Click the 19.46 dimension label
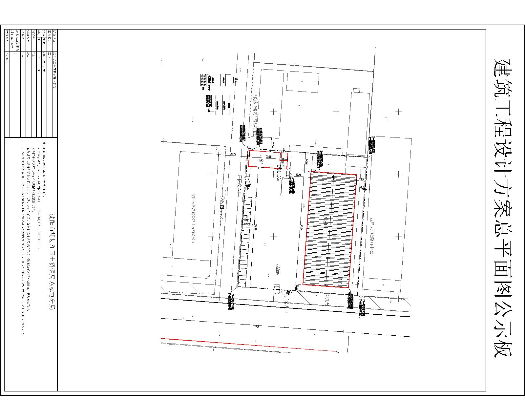The image size is (525, 420). pos(299,175)
